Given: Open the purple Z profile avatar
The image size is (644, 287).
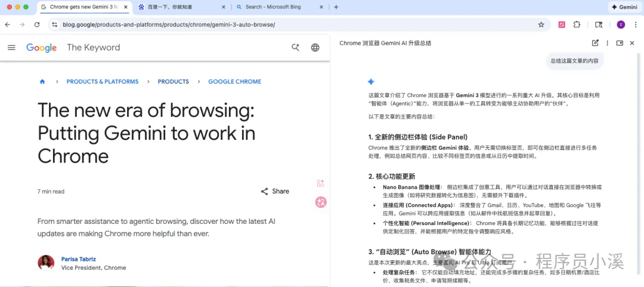Looking at the screenshot, I should [x=621, y=24].
